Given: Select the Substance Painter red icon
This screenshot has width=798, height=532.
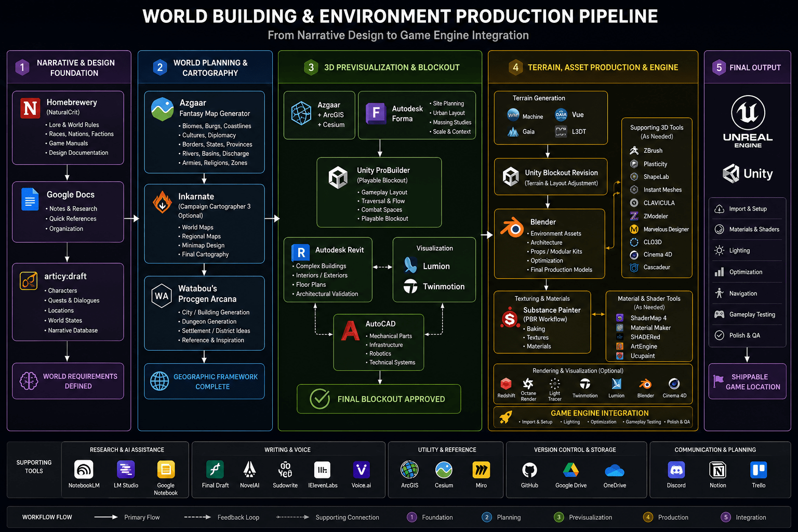Looking at the screenshot, I should pos(510,318).
